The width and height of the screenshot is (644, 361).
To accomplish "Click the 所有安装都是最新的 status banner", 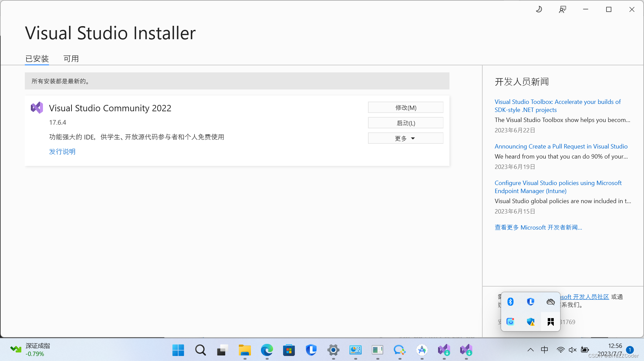I will 237,81.
